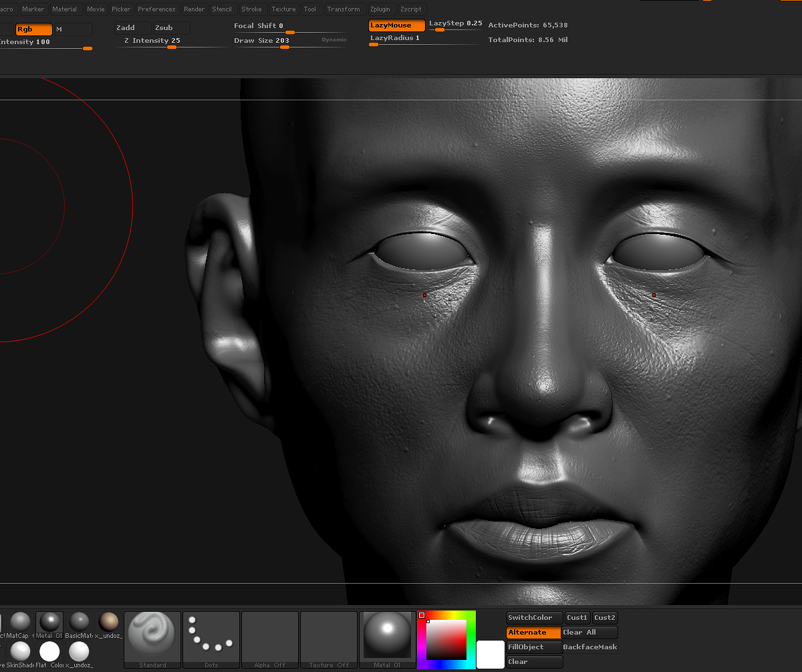Click the FillObject button
This screenshot has height=672, width=802.
[534, 647]
